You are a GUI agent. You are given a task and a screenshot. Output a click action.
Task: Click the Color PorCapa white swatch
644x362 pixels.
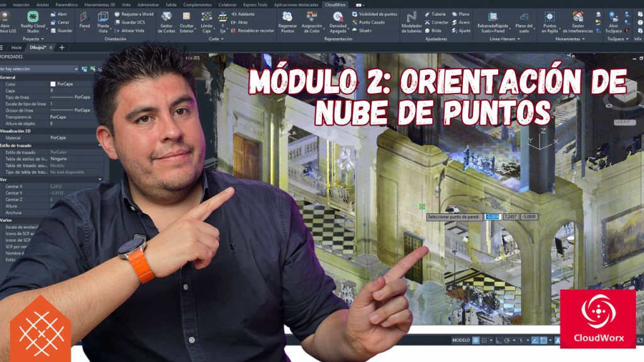53,84
